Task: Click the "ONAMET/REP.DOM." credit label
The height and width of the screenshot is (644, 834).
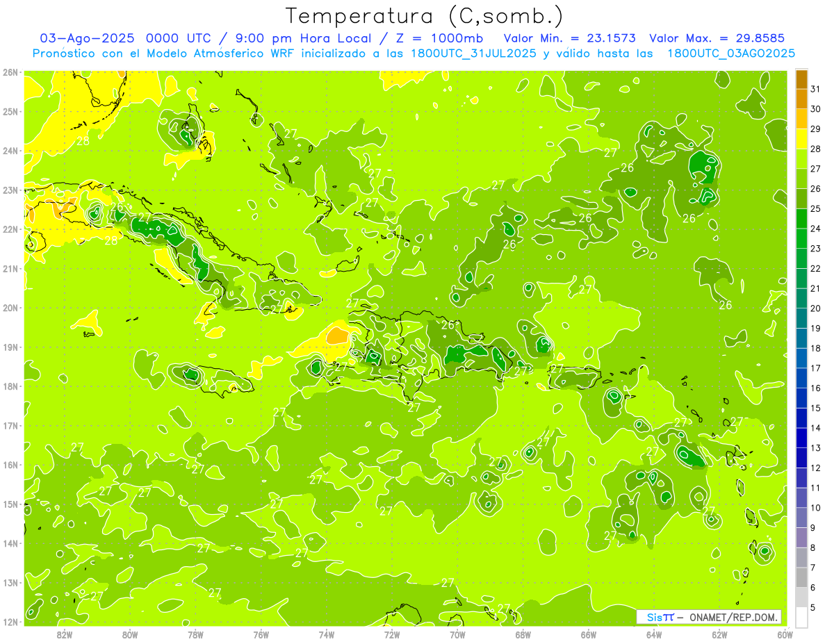Action: pyautogui.click(x=733, y=617)
